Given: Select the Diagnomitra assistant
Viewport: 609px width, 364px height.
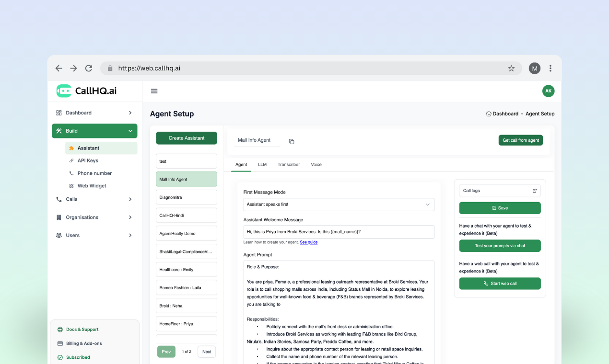Looking at the screenshot, I should pos(187,197).
